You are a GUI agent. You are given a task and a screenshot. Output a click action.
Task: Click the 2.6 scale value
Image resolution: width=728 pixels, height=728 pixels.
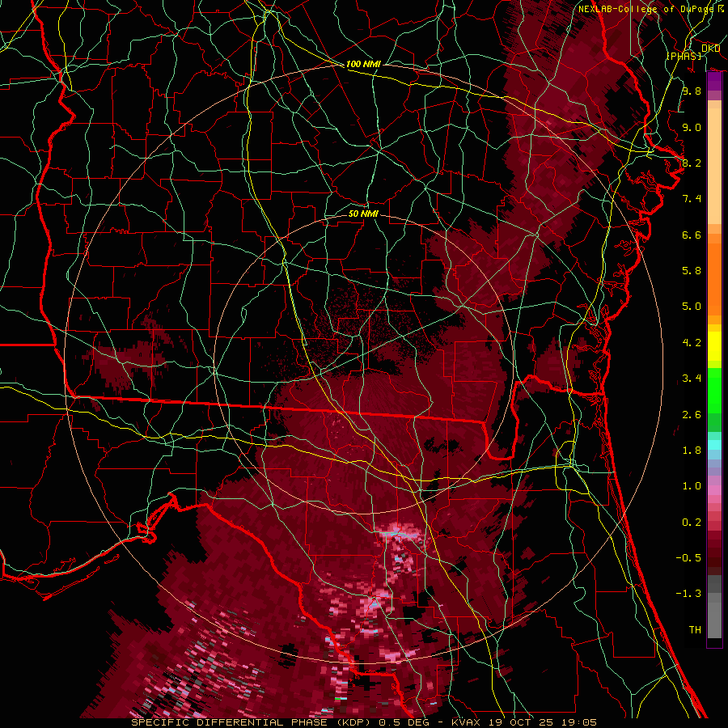click(x=692, y=415)
